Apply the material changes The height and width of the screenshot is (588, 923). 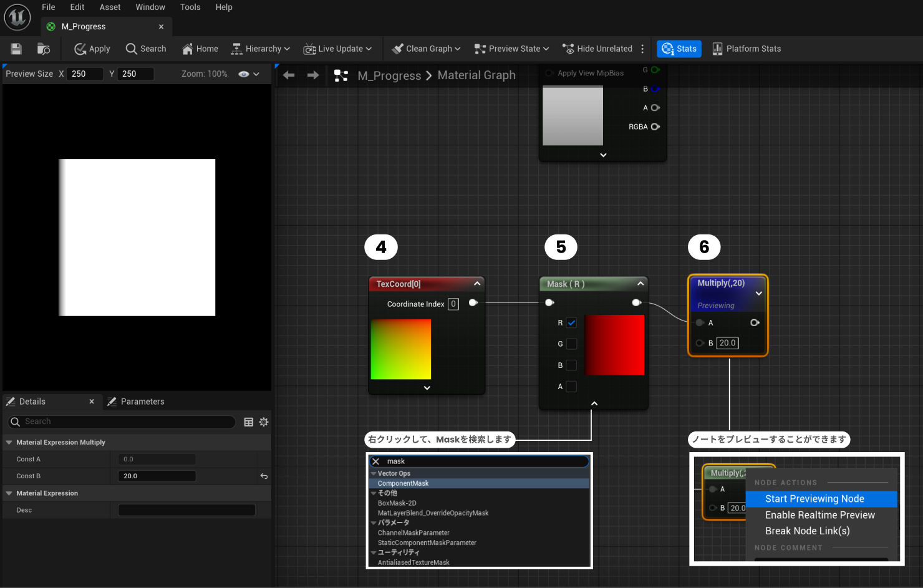point(92,49)
